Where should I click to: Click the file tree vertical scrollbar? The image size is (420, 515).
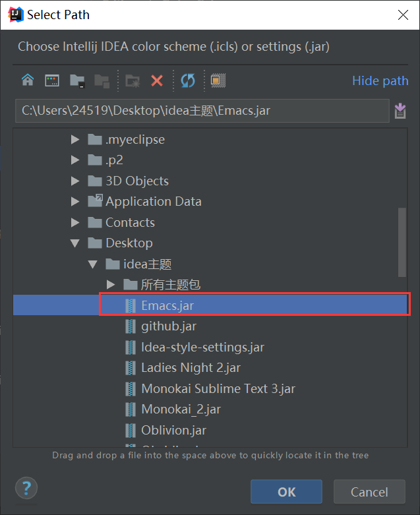click(x=402, y=243)
